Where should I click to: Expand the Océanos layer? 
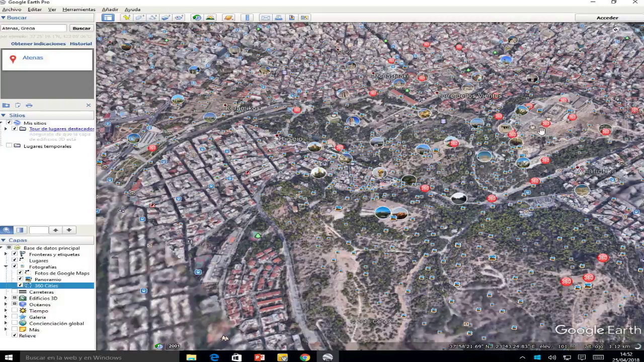(x=6, y=304)
